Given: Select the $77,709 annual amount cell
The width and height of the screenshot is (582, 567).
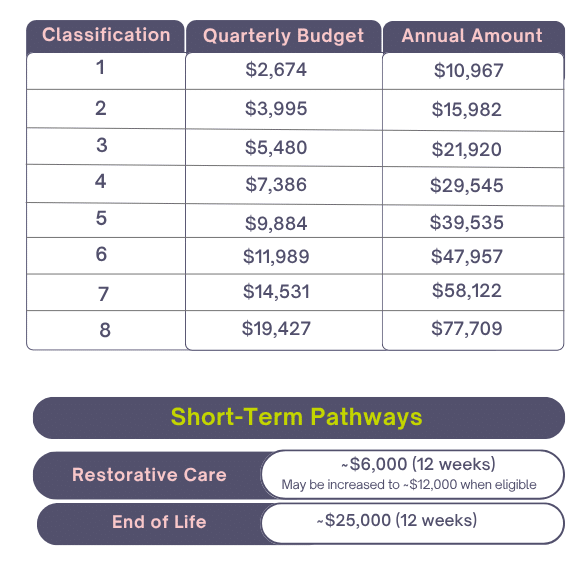Looking at the screenshot, I should click(473, 330).
